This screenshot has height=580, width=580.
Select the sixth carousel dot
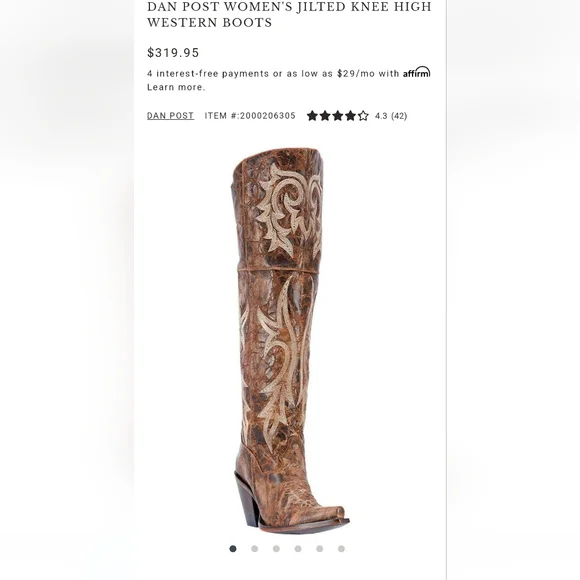coord(341,549)
